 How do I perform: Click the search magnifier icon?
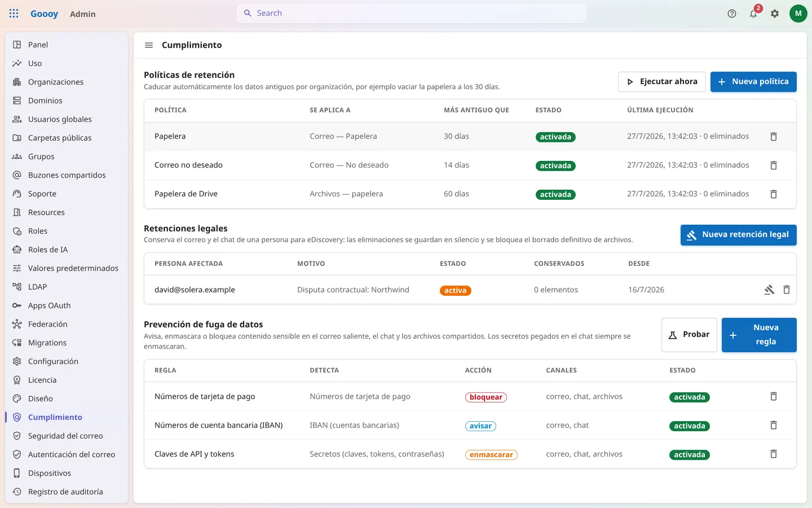[248, 14]
